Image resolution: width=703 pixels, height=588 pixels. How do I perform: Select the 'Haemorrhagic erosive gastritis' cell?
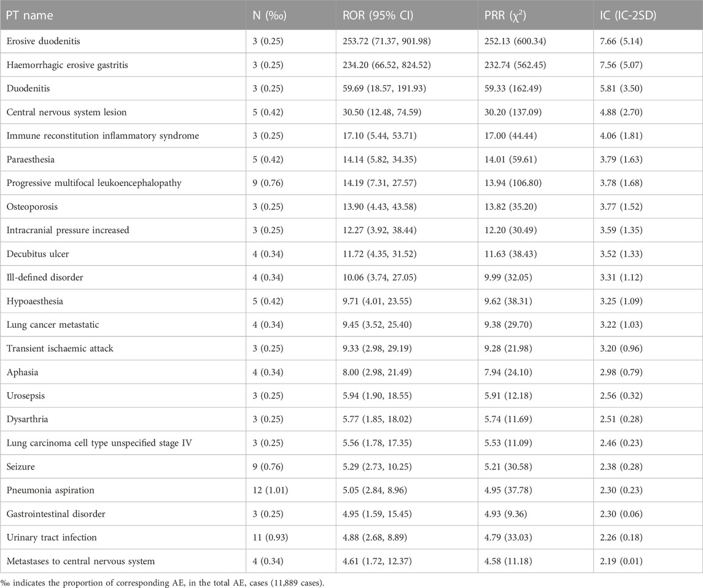click(68, 65)
